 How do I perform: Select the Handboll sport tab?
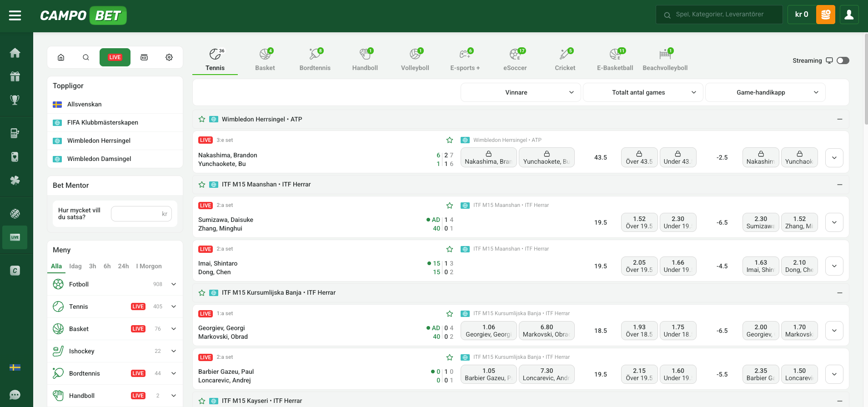point(365,60)
